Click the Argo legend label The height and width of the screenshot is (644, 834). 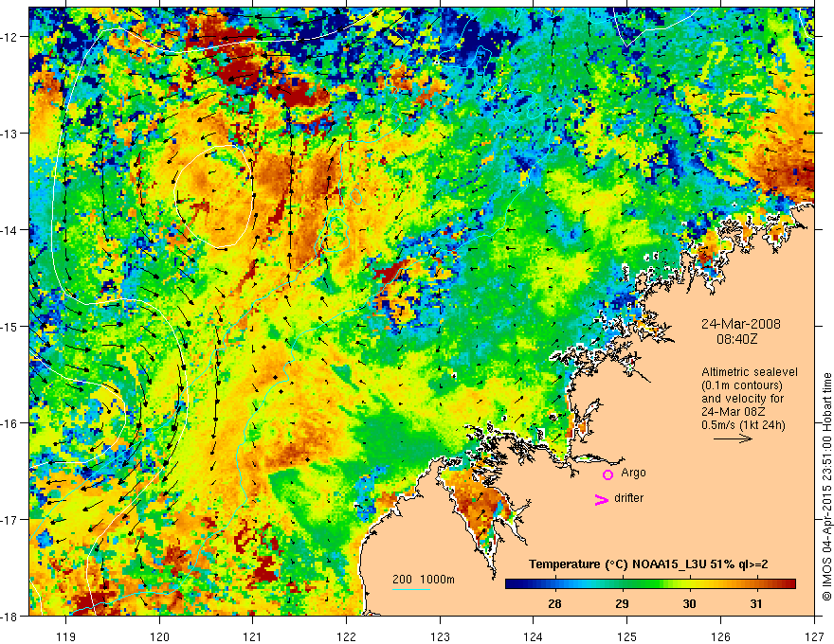633,473
